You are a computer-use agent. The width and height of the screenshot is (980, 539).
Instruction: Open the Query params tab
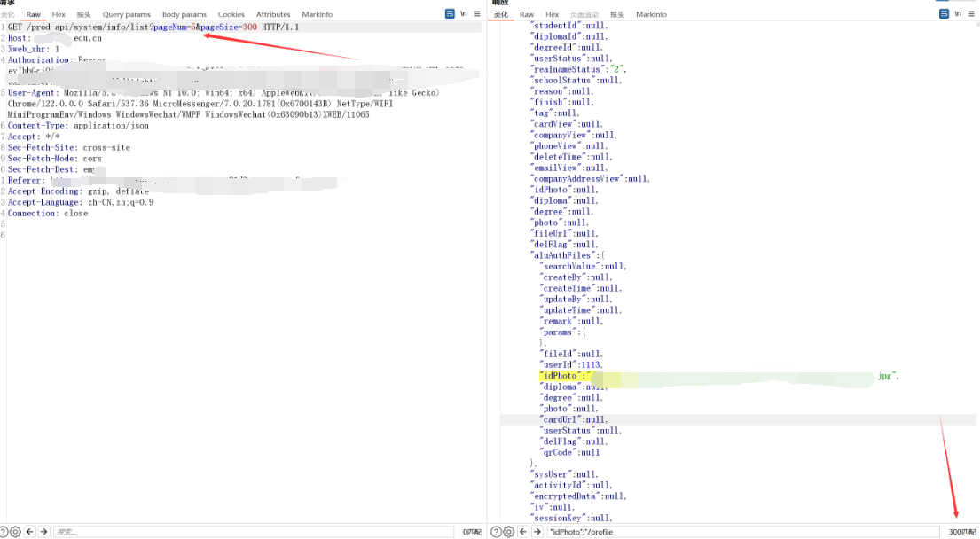(x=126, y=14)
